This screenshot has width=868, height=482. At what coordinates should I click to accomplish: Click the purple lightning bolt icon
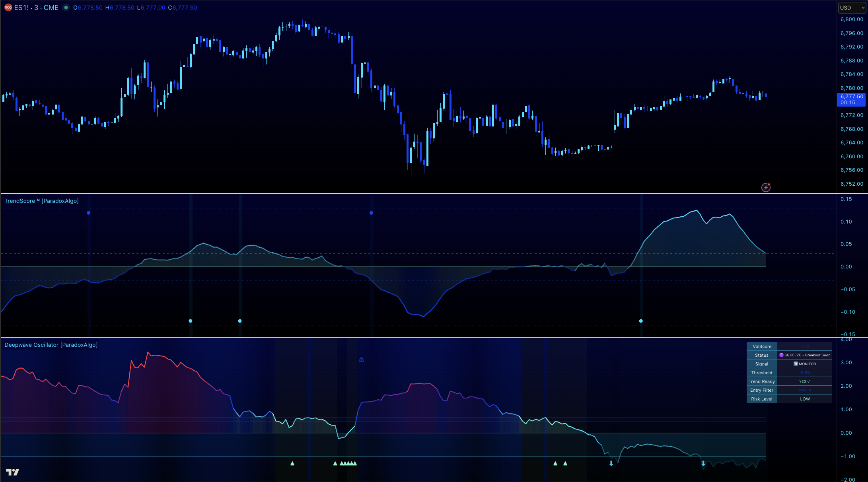pyautogui.click(x=766, y=187)
